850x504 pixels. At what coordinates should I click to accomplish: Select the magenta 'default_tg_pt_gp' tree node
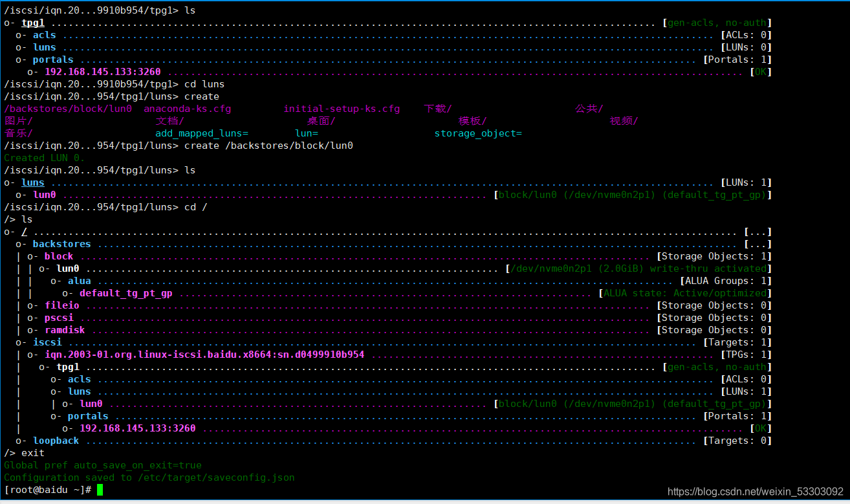[126, 293]
